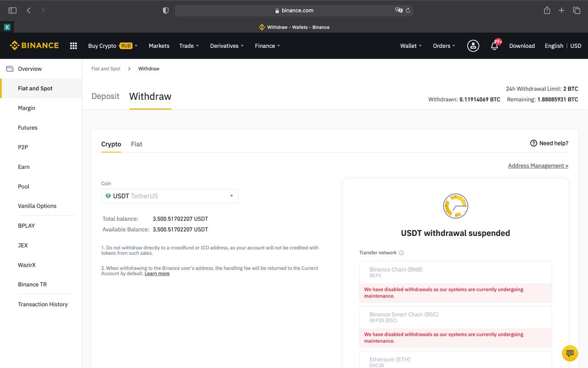Screen dimensions: 588x368
Task: Change language via English selector
Action: point(554,46)
